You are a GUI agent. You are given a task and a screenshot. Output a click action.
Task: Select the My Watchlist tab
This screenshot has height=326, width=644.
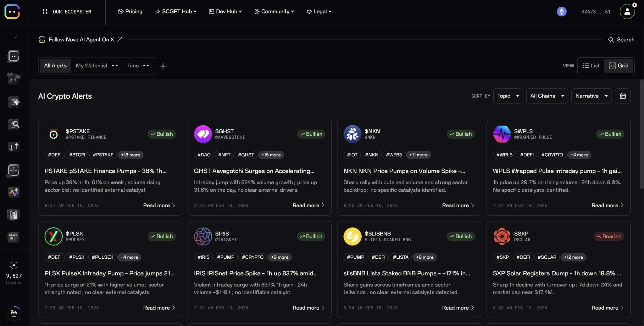tap(92, 66)
